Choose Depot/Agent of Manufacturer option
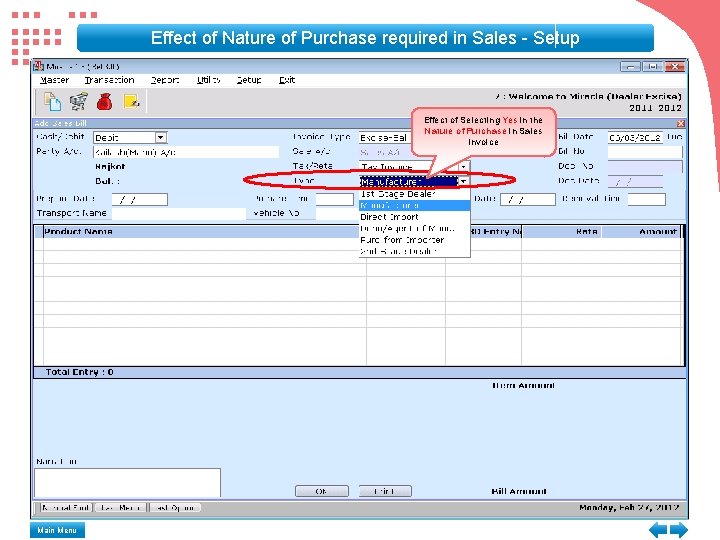This screenshot has height=540, width=720. pos(414,229)
